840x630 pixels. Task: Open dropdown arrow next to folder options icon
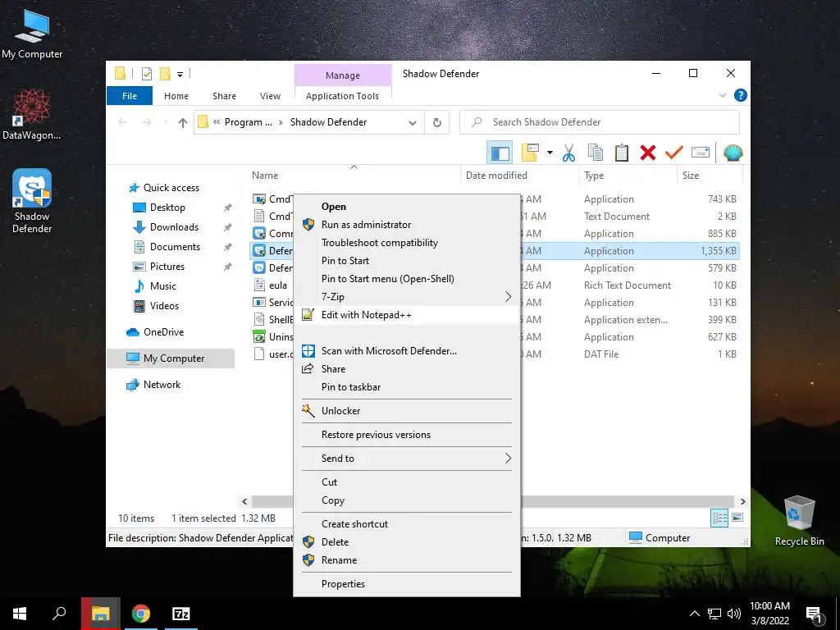(550, 153)
